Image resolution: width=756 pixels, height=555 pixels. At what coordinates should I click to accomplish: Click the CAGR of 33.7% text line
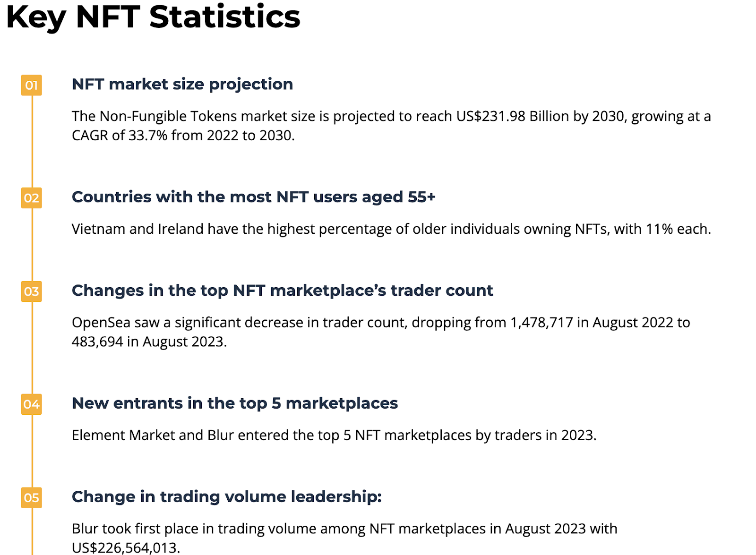(183, 136)
